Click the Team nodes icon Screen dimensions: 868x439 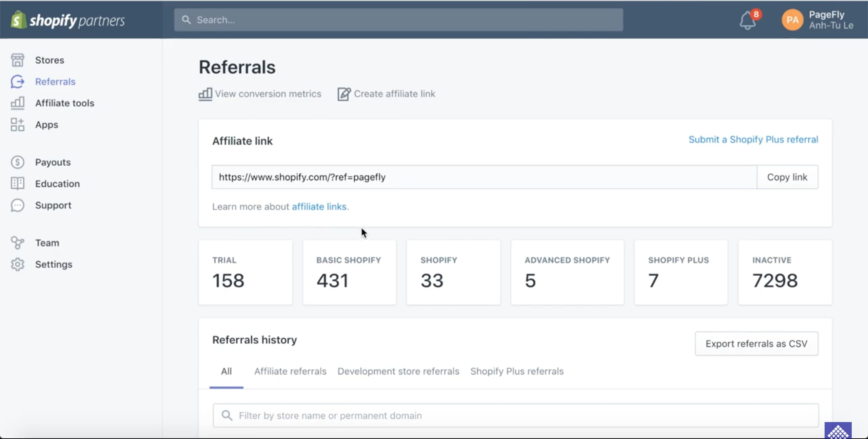click(17, 243)
